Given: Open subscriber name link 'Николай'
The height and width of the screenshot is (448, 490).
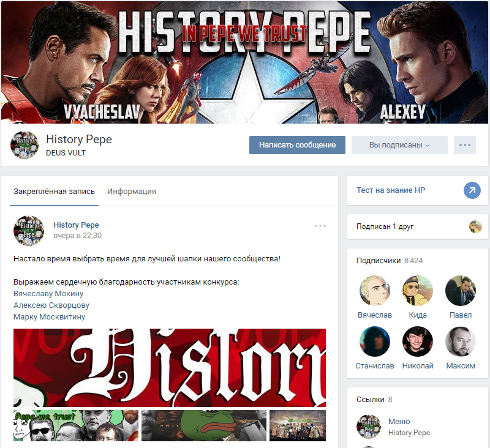Looking at the screenshot, I should tap(418, 366).
